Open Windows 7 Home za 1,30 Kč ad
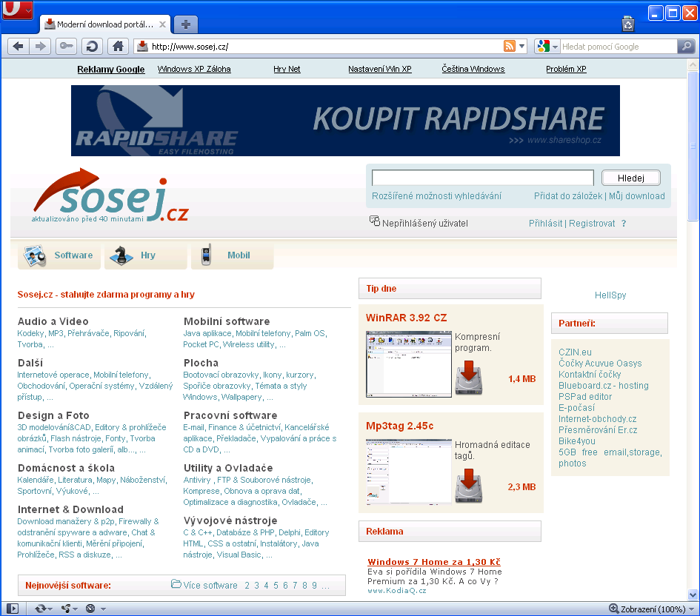Image resolution: width=700 pixels, height=616 pixels. pyautogui.click(x=434, y=562)
